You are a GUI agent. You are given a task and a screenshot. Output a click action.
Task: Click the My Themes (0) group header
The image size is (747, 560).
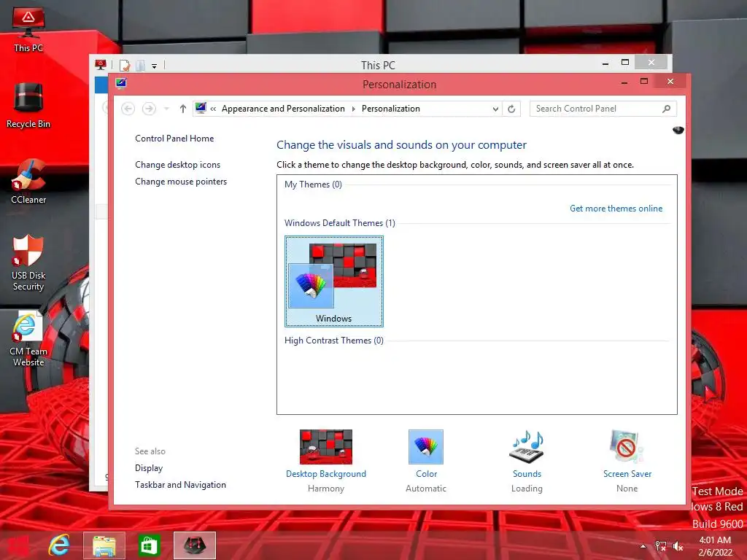313,184
